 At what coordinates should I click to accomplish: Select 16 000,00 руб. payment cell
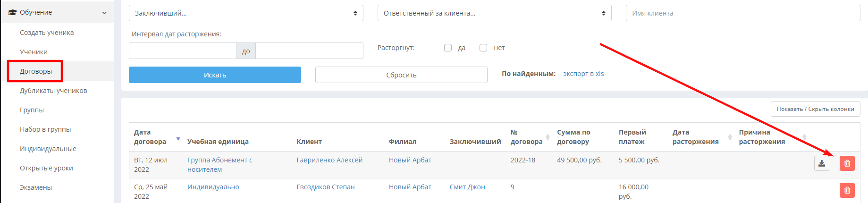click(633, 192)
